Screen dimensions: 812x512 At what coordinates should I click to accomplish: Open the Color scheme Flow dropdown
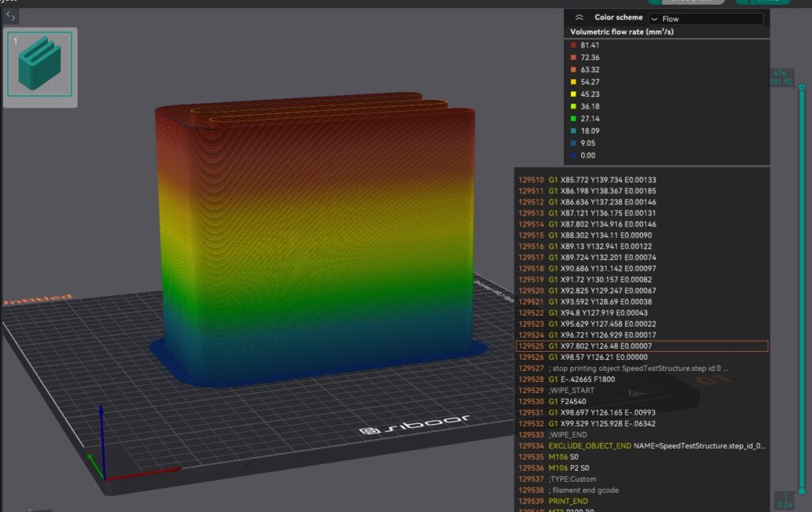point(706,19)
